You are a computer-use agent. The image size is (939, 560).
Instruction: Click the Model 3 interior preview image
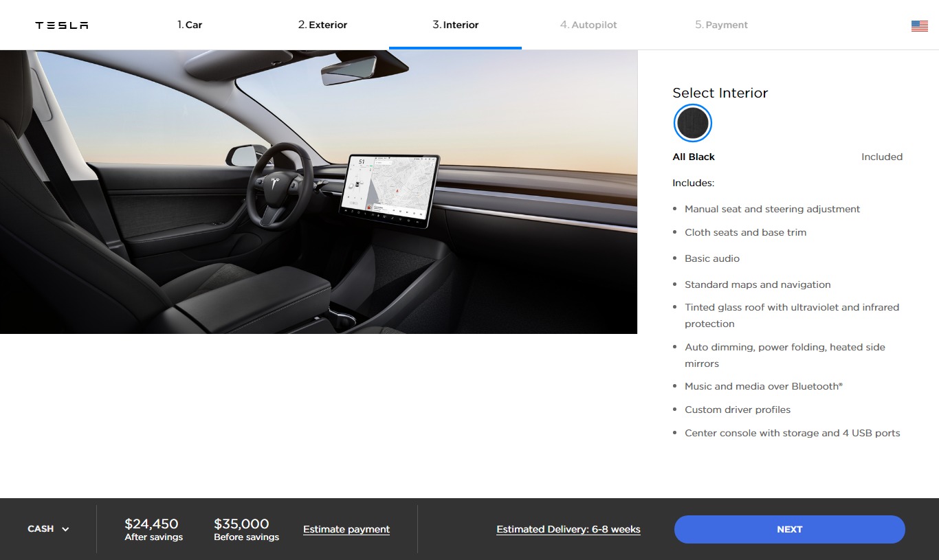[x=318, y=192]
